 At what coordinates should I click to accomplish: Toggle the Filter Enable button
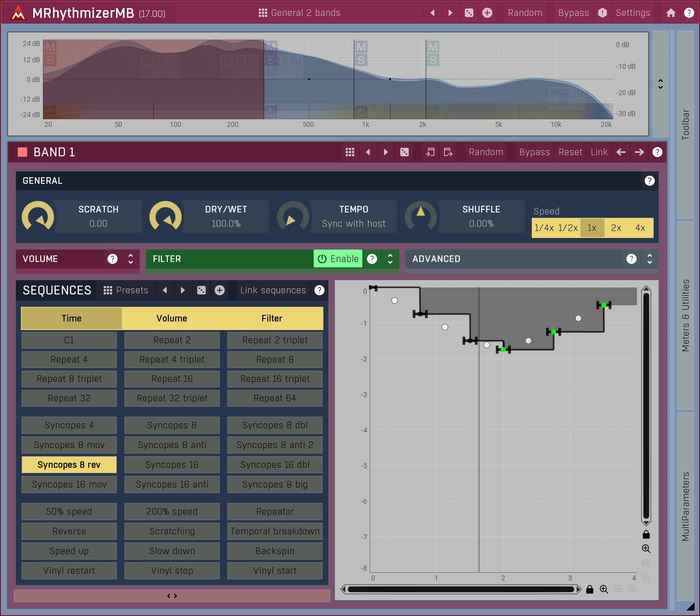click(338, 259)
